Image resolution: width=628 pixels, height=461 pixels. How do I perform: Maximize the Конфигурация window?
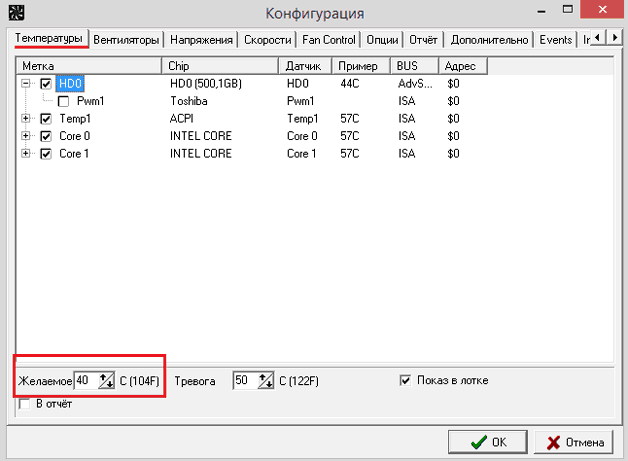point(568,10)
